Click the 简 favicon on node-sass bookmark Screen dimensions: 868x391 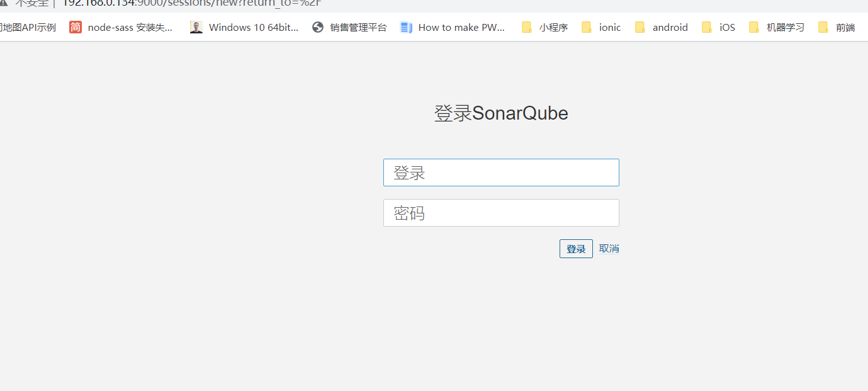76,27
